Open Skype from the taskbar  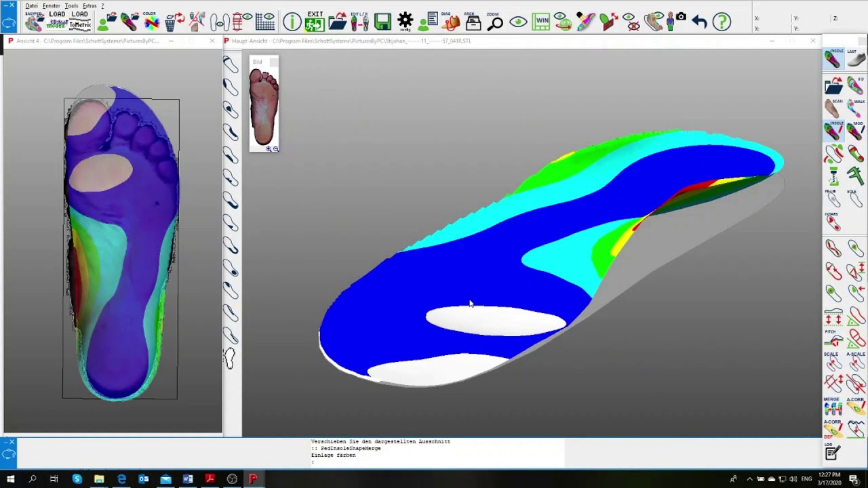click(x=77, y=479)
